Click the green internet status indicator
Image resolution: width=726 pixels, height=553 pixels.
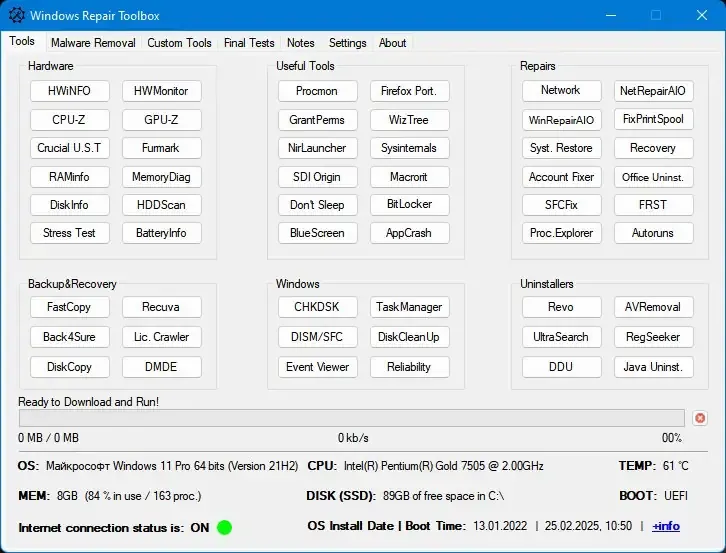pos(225,527)
